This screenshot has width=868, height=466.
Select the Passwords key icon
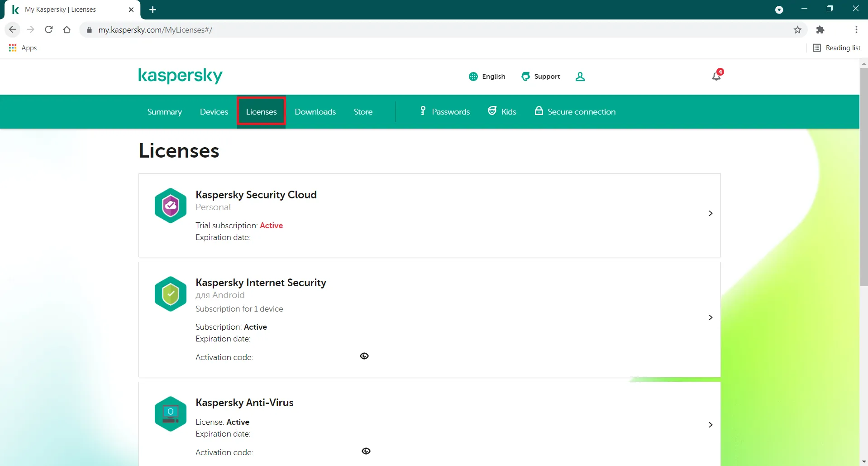coord(422,111)
